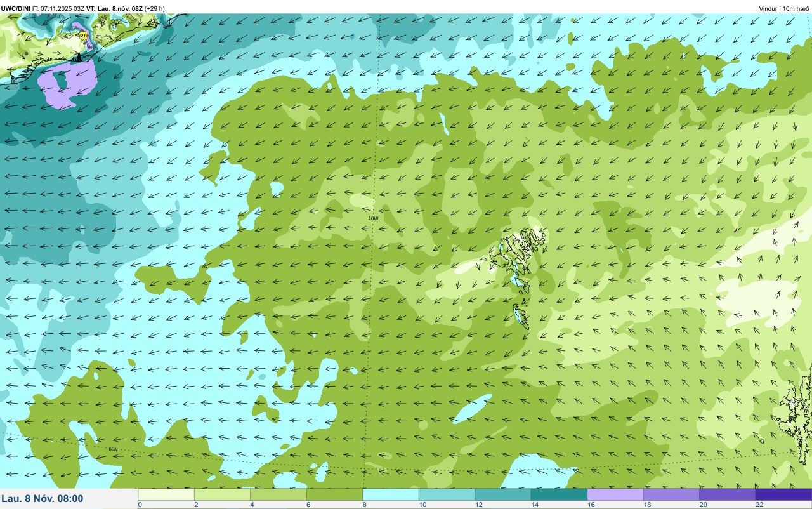Image resolution: width=812 pixels, height=509 pixels.
Task: Select the 20–22 violet legend swatch
Action: click(x=728, y=494)
